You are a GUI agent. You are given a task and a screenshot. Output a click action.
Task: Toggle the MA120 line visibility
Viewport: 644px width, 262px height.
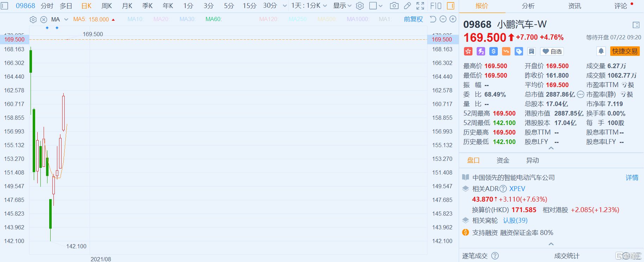point(268,19)
